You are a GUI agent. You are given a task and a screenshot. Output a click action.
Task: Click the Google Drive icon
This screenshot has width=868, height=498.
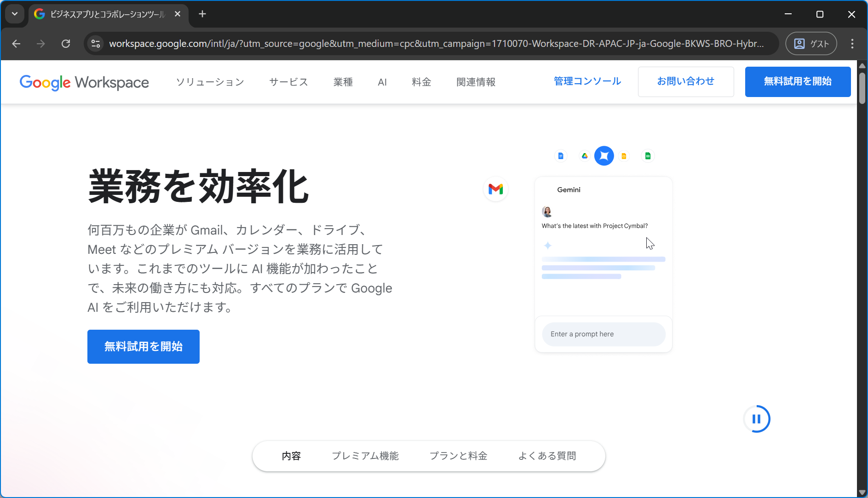click(x=584, y=156)
